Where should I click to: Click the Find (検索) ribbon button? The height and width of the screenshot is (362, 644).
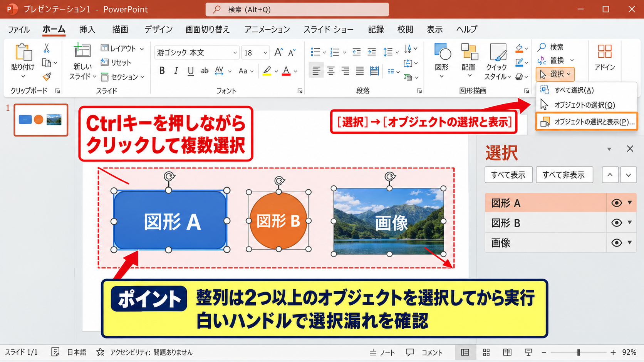coord(551,47)
